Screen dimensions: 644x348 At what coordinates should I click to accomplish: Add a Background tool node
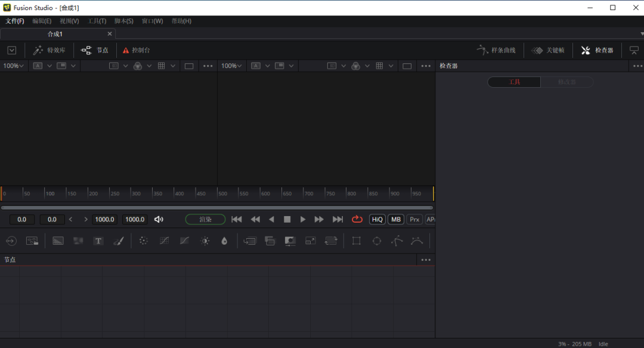[x=58, y=241]
